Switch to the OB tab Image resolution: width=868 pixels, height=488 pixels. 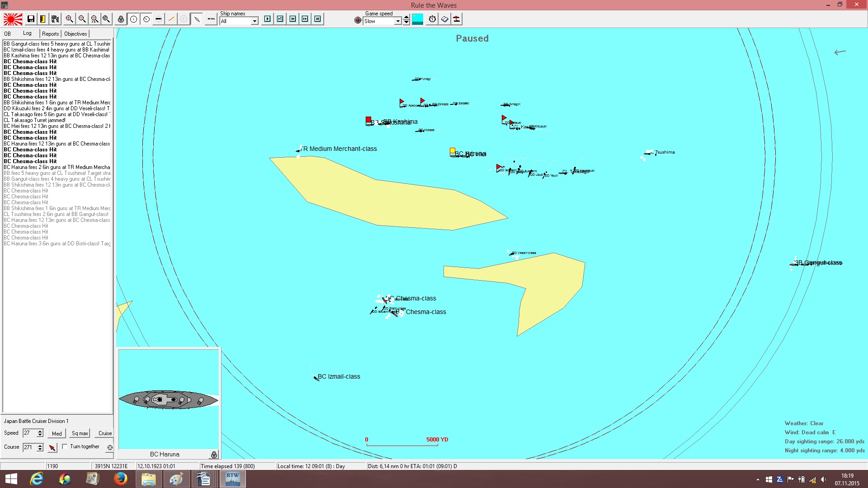8,34
